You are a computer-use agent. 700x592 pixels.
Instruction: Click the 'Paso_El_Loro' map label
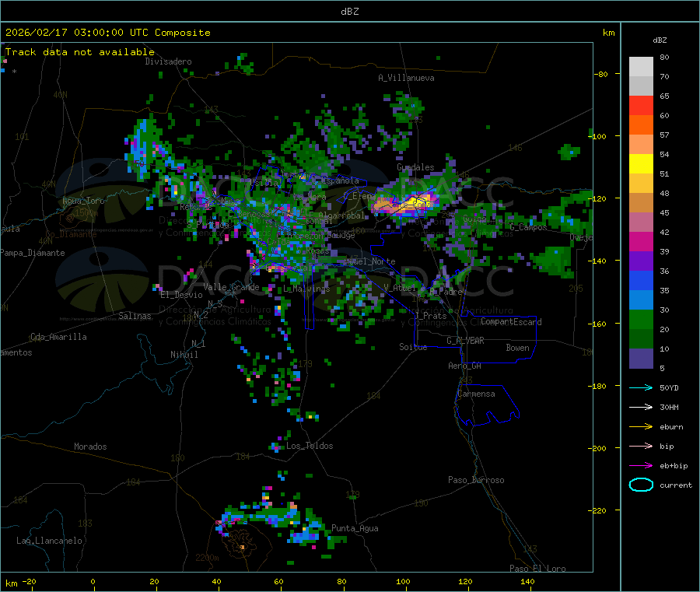(537, 569)
